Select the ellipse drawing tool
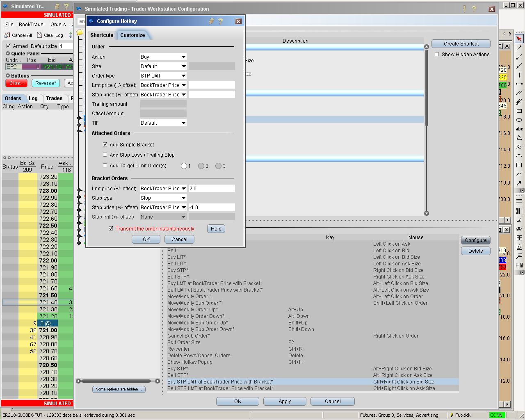Viewport: 525px width, 420px height. pyautogui.click(x=519, y=120)
